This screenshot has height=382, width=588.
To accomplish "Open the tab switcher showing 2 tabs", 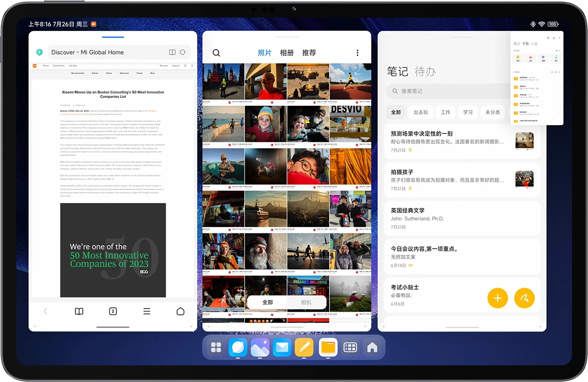I will [x=113, y=311].
